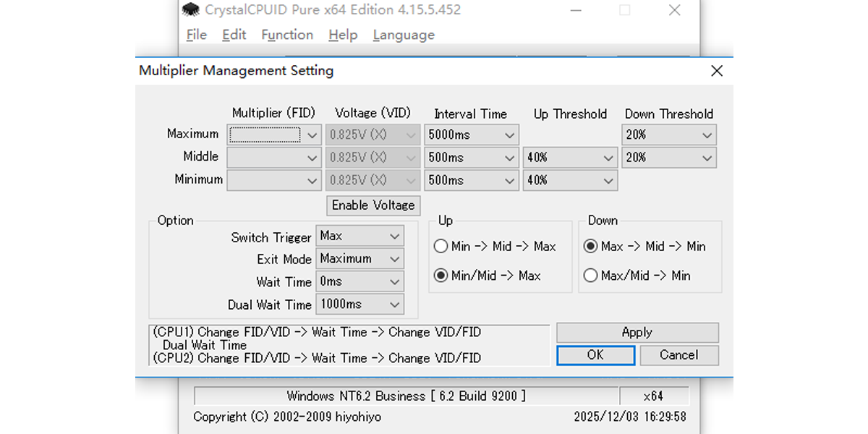Open the Exit Mode dropdown

coord(359,259)
